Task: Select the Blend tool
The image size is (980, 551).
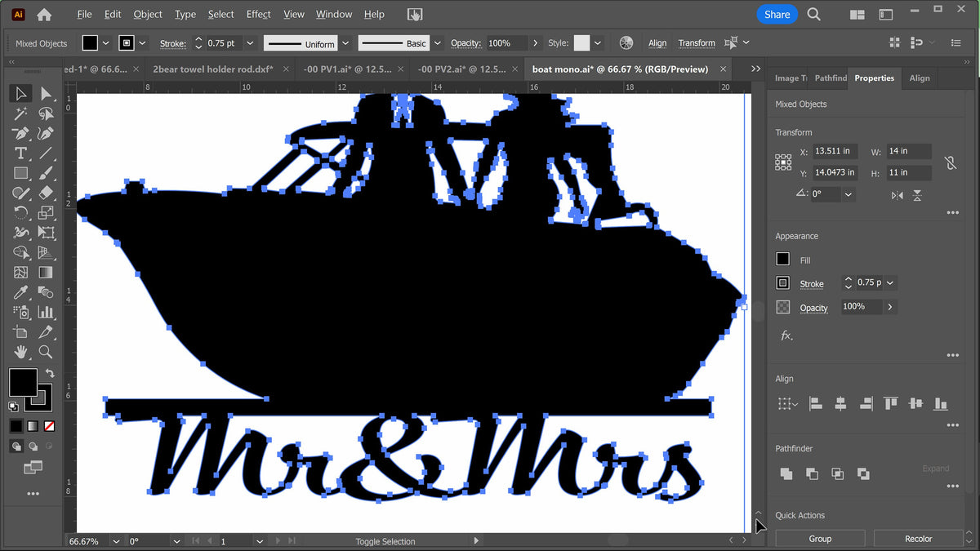Action: 46,292
